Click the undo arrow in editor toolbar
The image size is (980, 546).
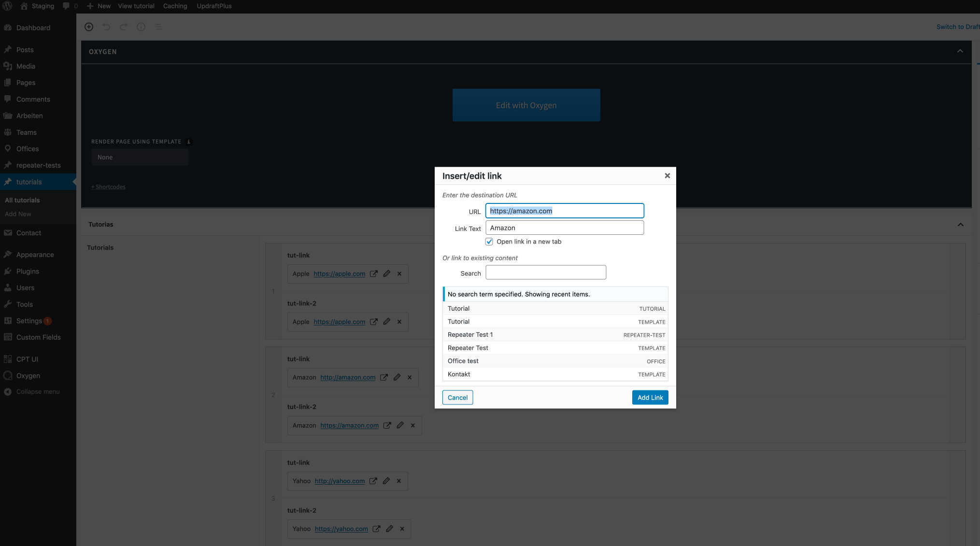[x=106, y=27]
